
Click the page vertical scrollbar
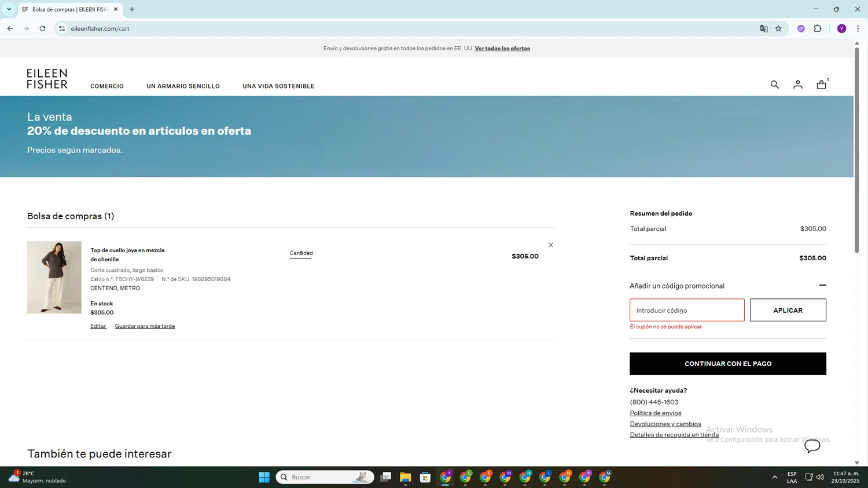point(857,150)
